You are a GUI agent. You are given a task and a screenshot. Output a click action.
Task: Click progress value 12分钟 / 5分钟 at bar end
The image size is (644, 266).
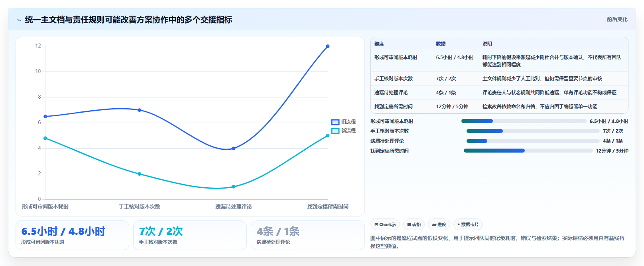[612, 151]
